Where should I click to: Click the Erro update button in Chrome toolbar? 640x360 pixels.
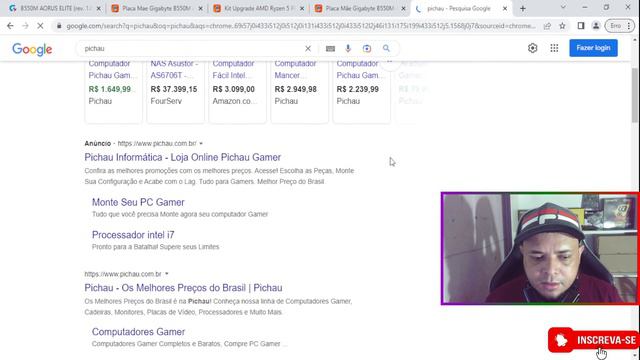tap(620, 26)
